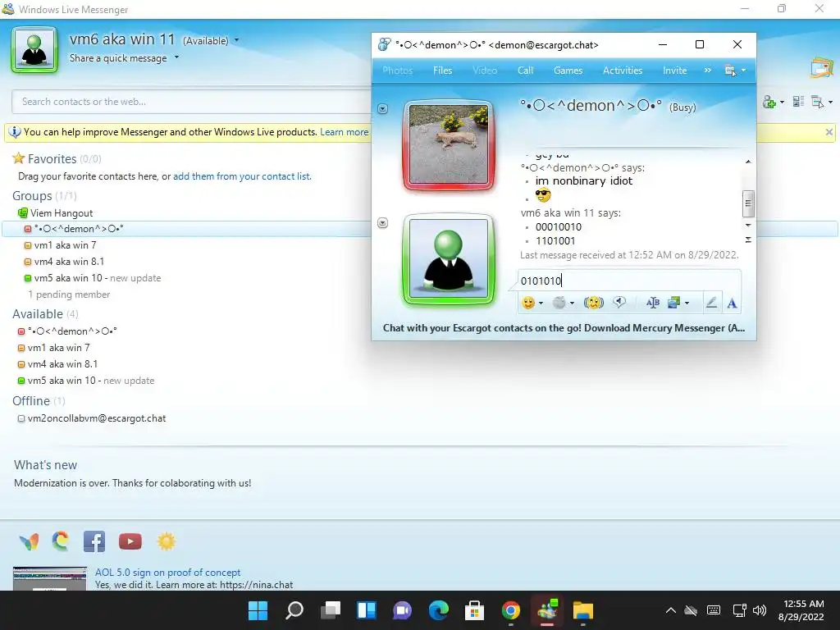Click the add contact icon in main window

tap(769, 102)
